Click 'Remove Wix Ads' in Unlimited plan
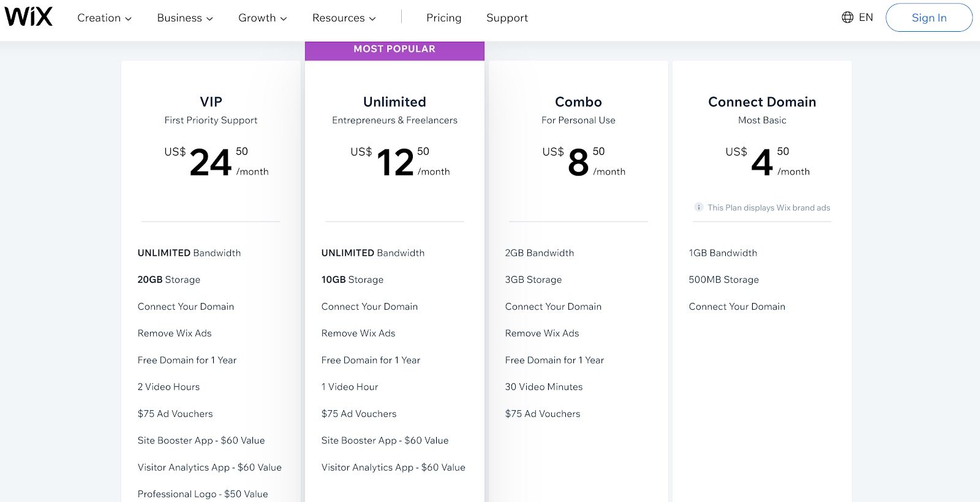Image resolution: width=980 pixels, height=502 pixels. pyautogui.click(x=358, y=333)
